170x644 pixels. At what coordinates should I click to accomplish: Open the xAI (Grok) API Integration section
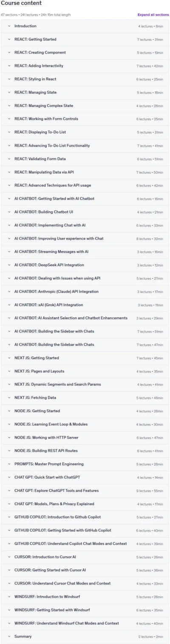[85, 305]
